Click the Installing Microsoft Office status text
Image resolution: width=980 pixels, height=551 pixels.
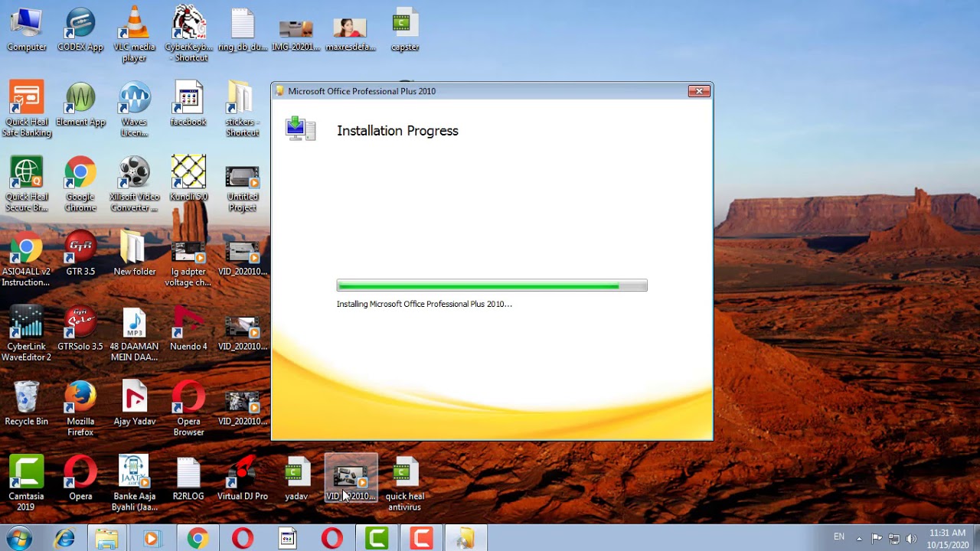[x=424, y=304]
